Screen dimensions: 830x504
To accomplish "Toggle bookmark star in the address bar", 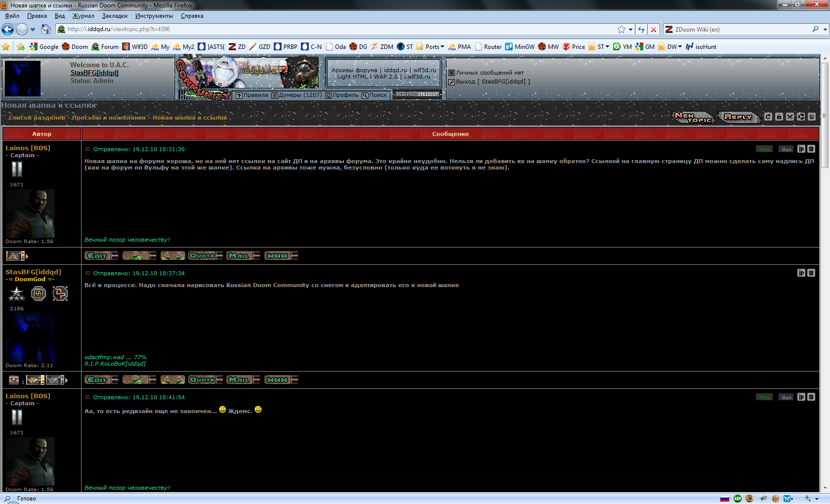I will [622, 29].
